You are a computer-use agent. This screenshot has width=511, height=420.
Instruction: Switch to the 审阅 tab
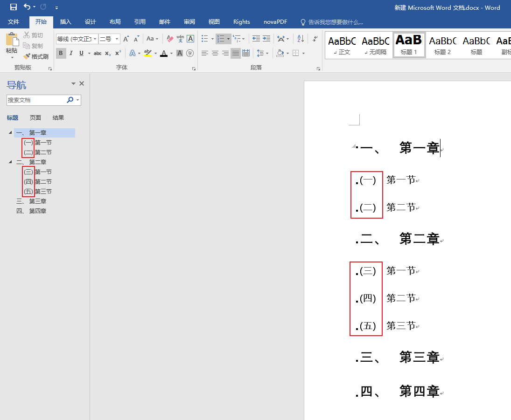coord(189,22)
